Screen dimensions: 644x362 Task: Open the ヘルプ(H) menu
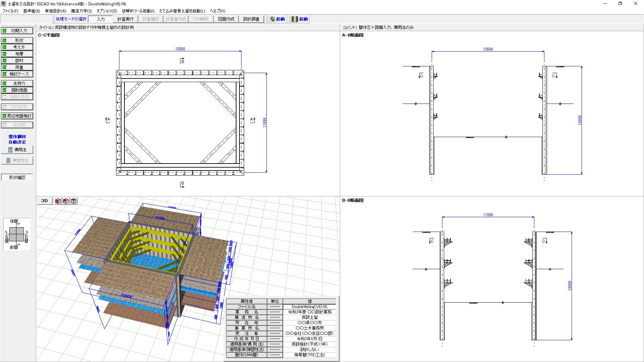click(217, 11)
